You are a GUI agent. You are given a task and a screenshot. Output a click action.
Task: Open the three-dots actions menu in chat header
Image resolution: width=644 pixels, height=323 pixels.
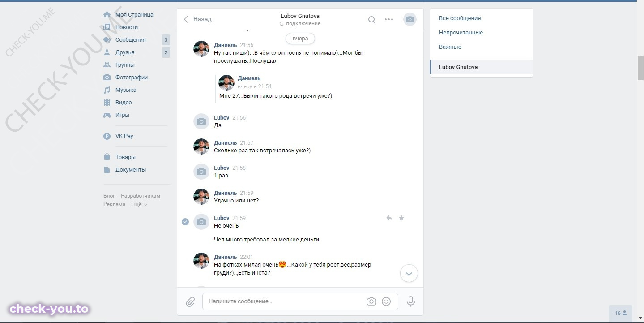click(389, 19)
